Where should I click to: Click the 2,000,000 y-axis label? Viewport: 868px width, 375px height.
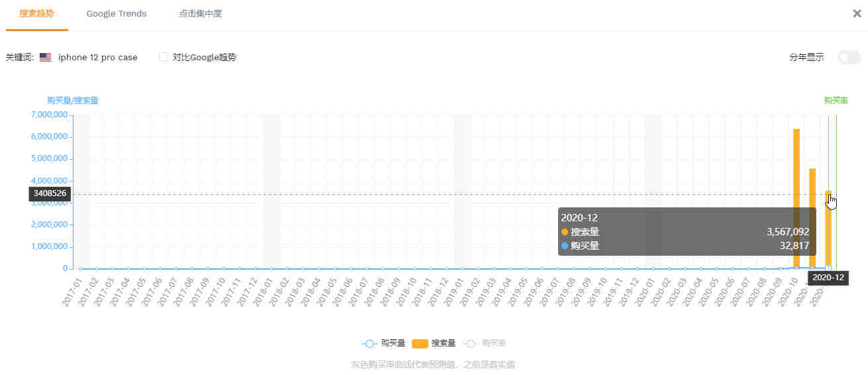[x=50, y=225]
